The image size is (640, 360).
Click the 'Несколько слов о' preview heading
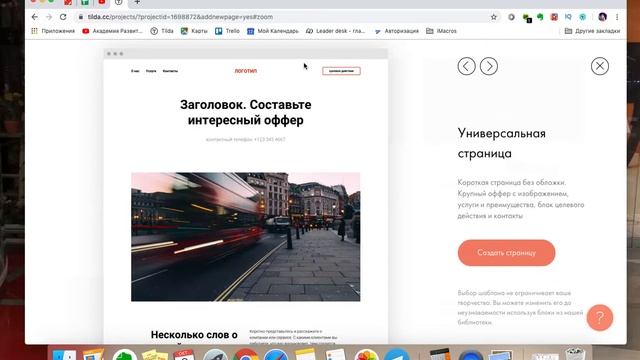[194, 335]
